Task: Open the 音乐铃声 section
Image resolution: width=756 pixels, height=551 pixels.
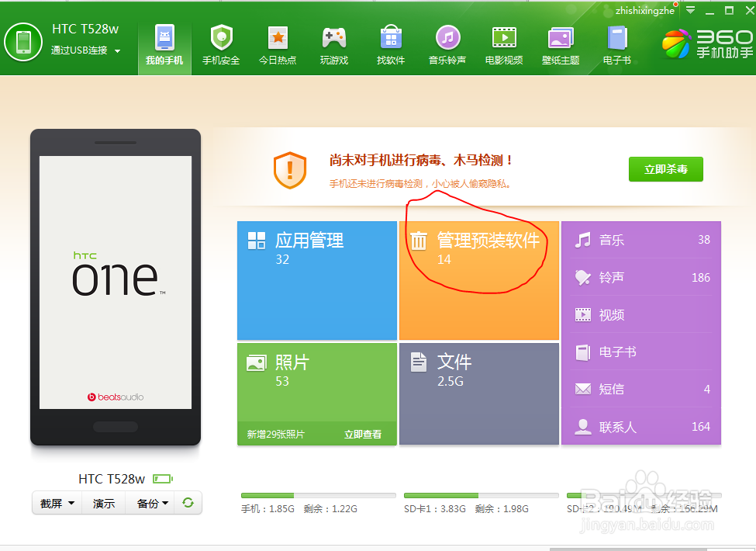Action: click(x=447, y=45)
